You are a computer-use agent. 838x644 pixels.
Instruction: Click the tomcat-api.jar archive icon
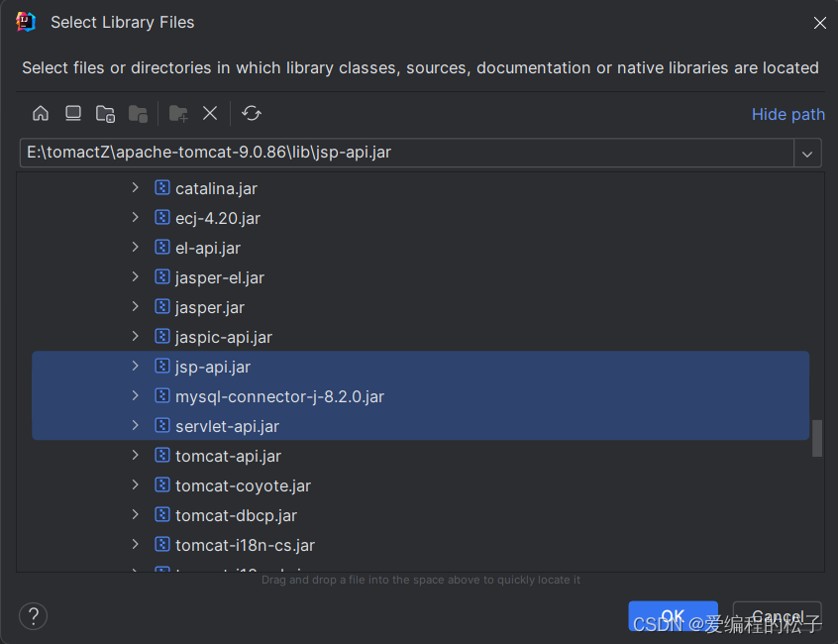point(161,456)
